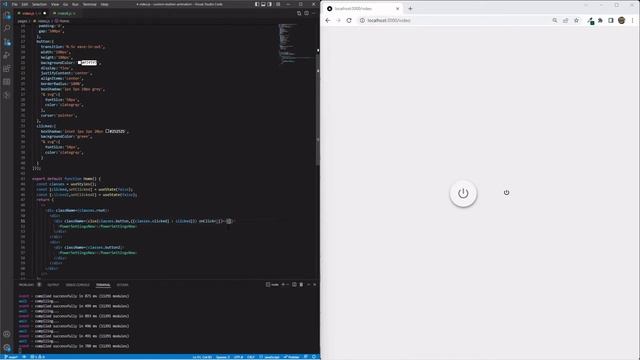The image size is (640, 360).
Task: Split the terminal panel
Action: [x=294, y=284]
